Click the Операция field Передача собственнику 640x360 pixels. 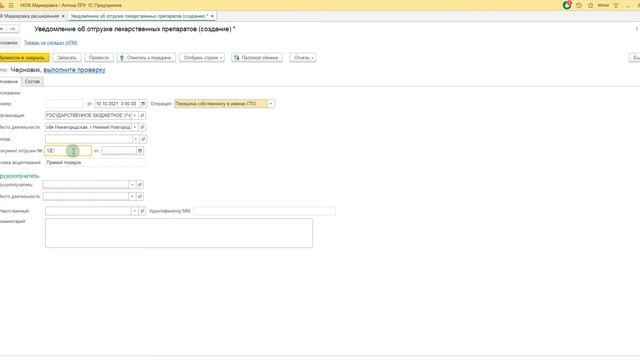pyautogui.click(x=221, y=104)
